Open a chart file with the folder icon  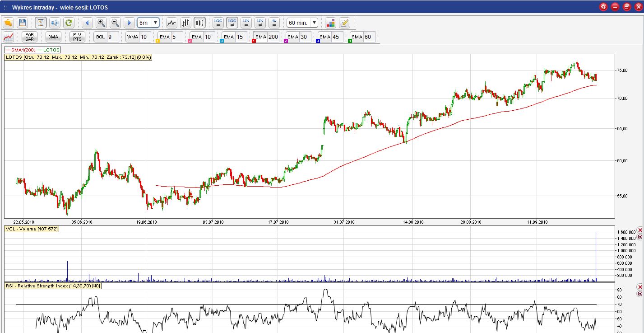[x=9, y=23]
